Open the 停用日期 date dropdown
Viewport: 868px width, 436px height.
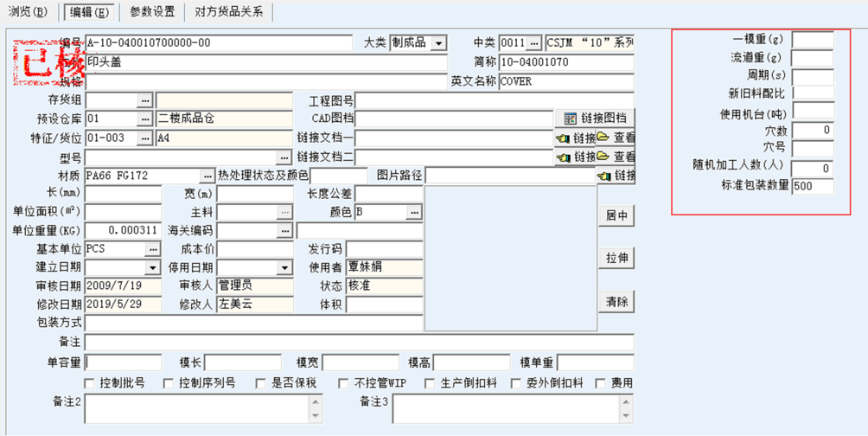284,269
